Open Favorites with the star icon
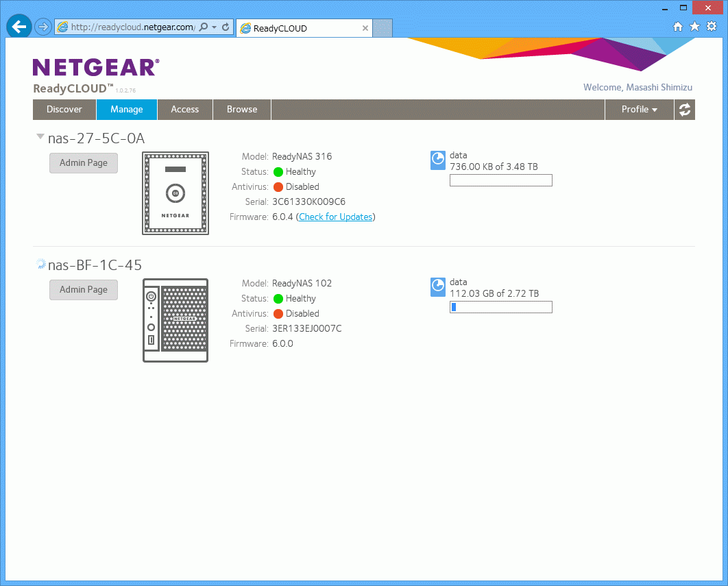Image resolution: width=728 pixels, height=586 pixels. 694,27
